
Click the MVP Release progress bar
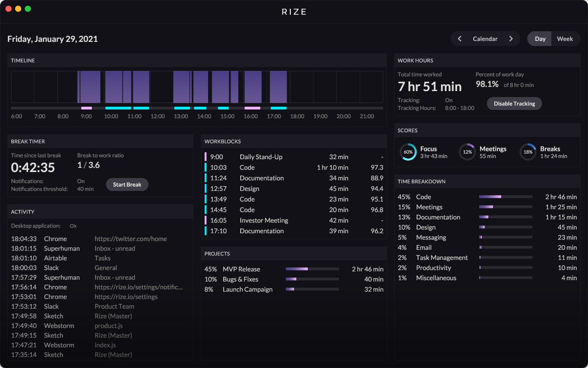coord(312,269)
